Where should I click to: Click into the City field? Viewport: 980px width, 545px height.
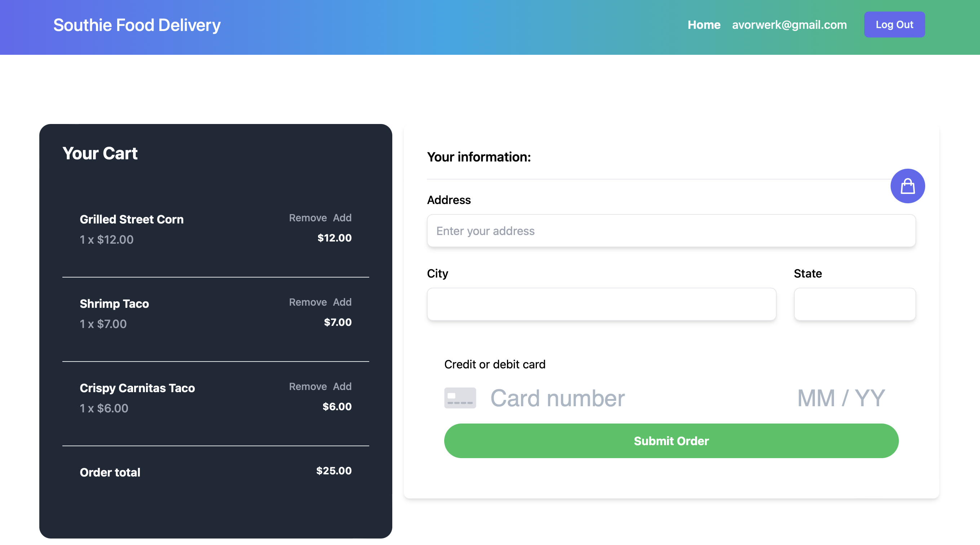(601, 304)
